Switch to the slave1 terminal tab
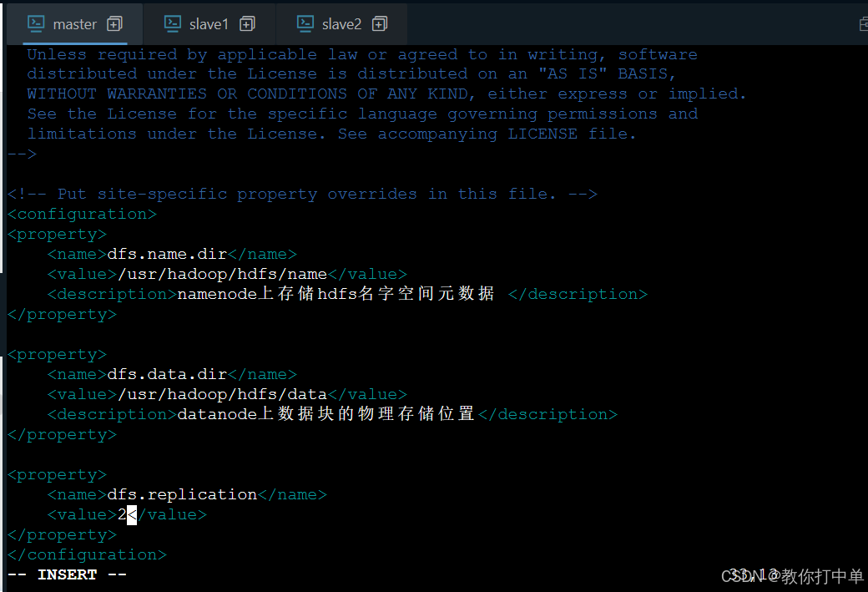This screenshot has height=592, width=868. tap(209, 24)
